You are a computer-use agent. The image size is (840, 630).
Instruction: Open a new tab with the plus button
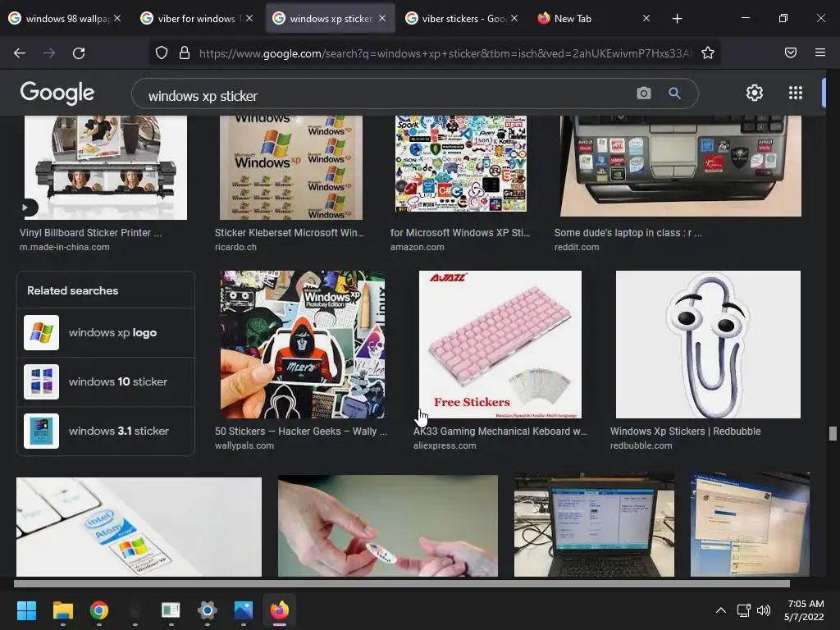[x=677, y=19]
